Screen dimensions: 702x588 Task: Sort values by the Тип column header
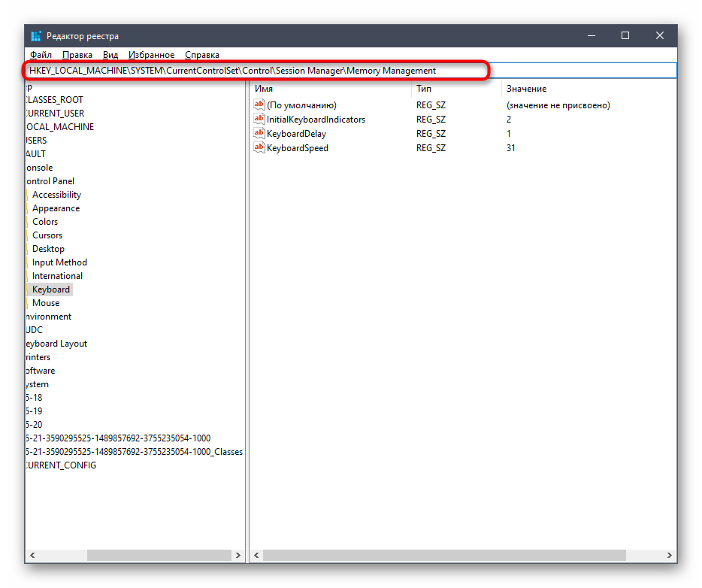coord(455,89)
